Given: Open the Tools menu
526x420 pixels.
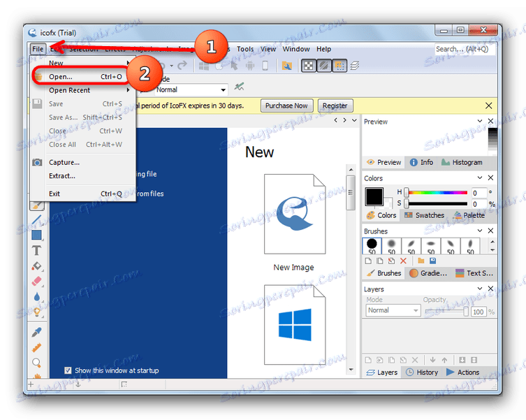Looking at the screenshot, I should (245, 49).
